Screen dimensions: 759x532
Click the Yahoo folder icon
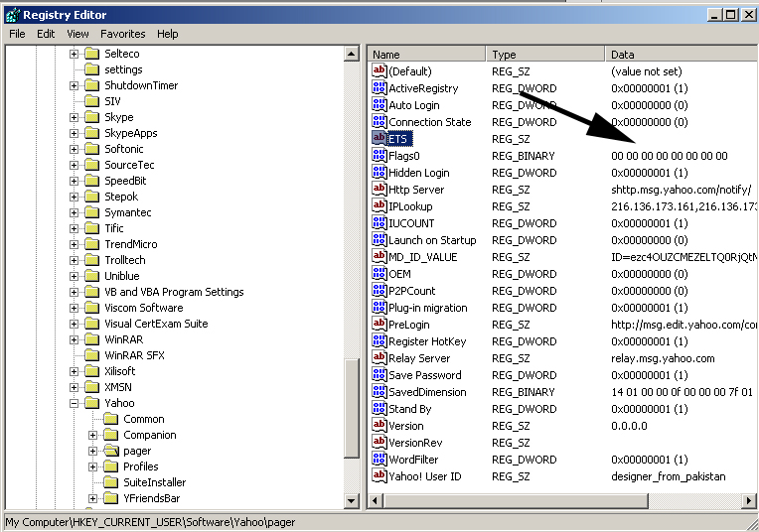pyautogui.click(x=91, y=403)
